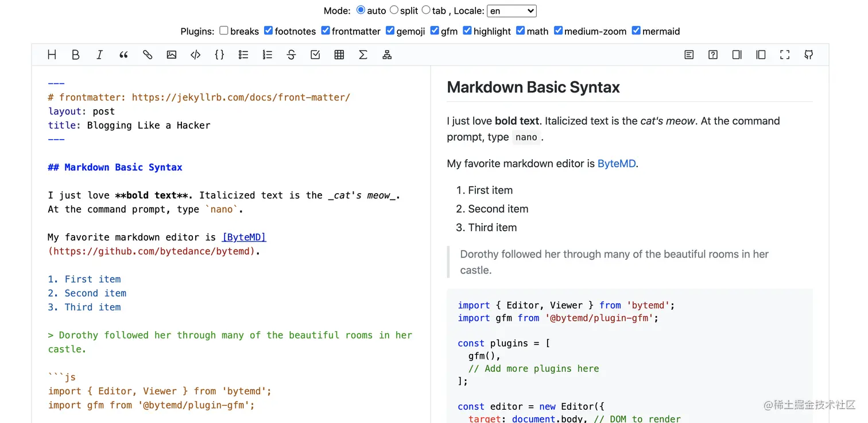Select the tab mode radio button
This screenshot has height=423, width=868.
(x=426, y=10)
